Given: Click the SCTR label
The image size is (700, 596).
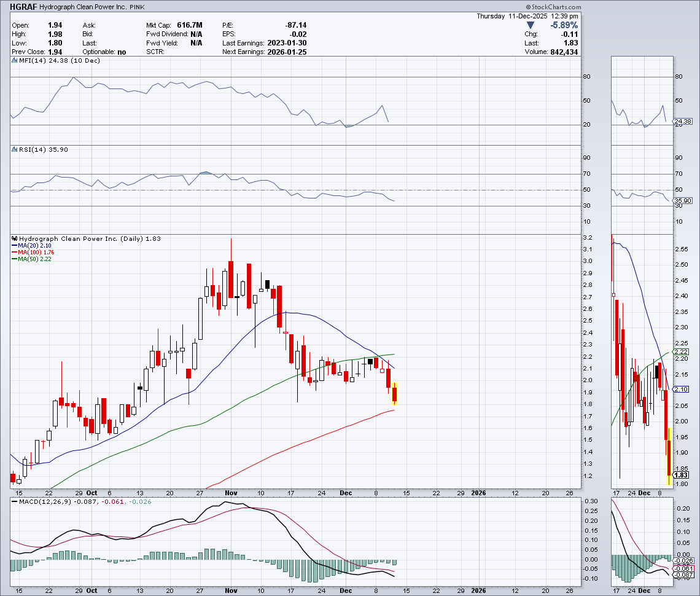Looking at the screenshot, I should coord(155,52).
